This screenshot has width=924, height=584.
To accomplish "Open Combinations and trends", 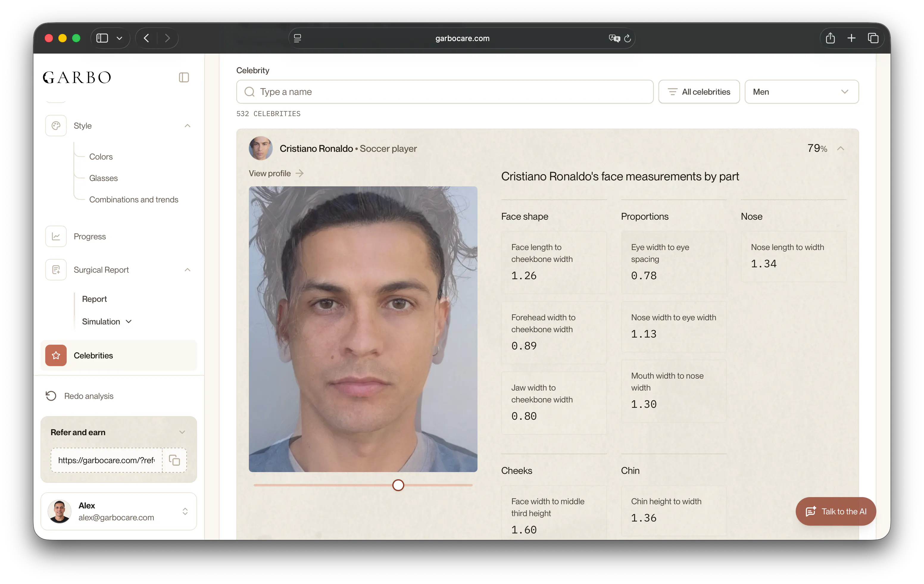I will 134,199.
